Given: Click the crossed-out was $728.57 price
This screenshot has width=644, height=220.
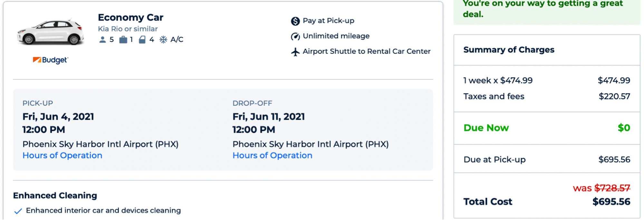Looking at the screenshot, I should point(601,187).
